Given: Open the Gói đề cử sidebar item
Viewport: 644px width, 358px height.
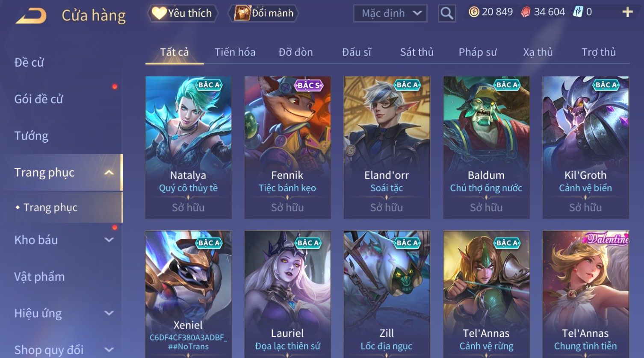Looking at the screenshot, I should point(38,99).
